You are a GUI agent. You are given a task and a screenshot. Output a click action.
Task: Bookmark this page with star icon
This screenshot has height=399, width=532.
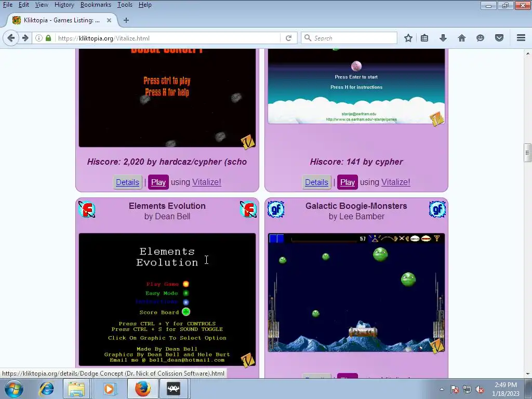pyautogui.click(x=408, y=38)
